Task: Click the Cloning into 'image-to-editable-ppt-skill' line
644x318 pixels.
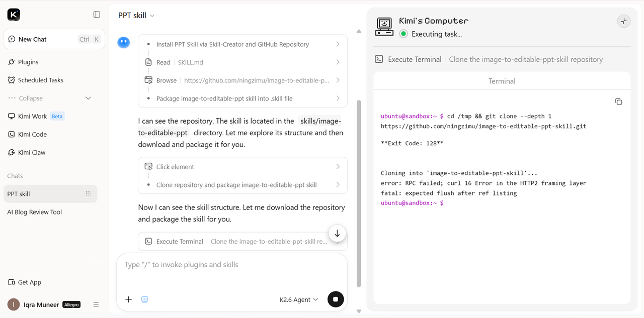Action: 459,173
